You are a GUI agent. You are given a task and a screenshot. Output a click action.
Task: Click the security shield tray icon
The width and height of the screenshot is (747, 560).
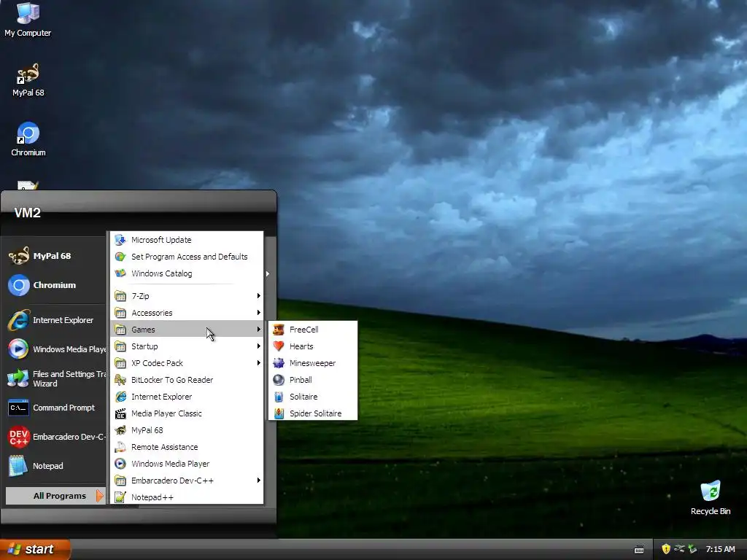[666, 549]
